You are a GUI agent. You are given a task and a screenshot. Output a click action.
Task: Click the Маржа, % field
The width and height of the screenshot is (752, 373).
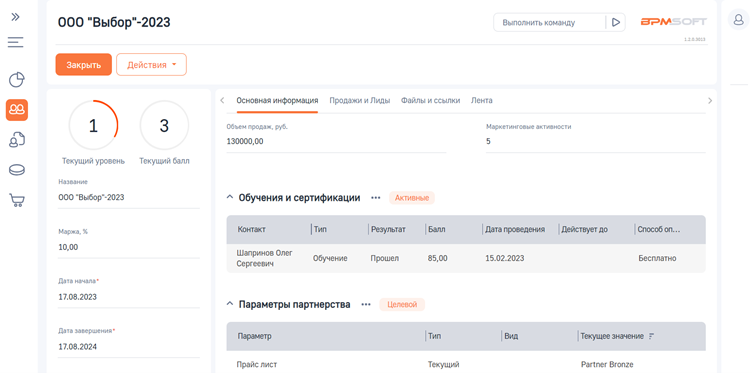pyautogui.click(x=129, y=247)
